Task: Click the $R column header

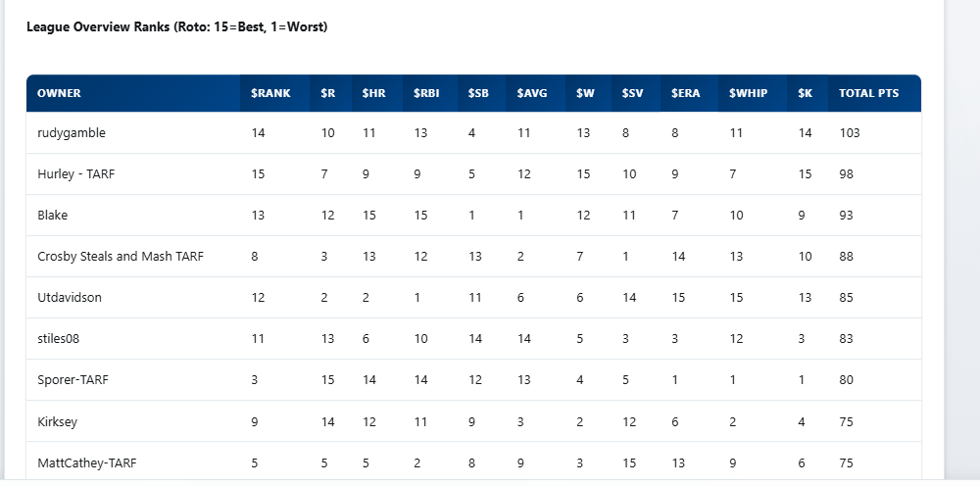Action: (x=327, y=94)
